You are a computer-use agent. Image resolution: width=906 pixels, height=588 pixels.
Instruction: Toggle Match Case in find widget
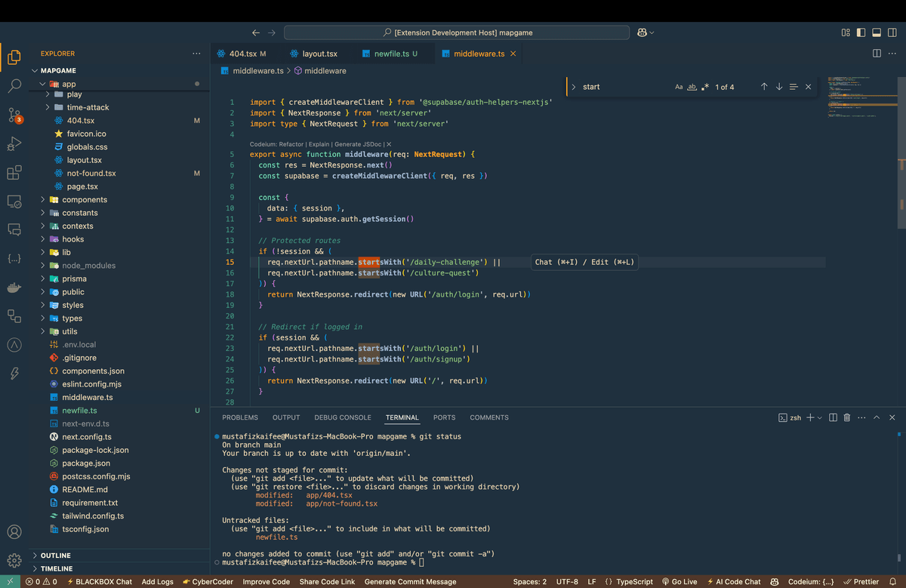(679, 87)
